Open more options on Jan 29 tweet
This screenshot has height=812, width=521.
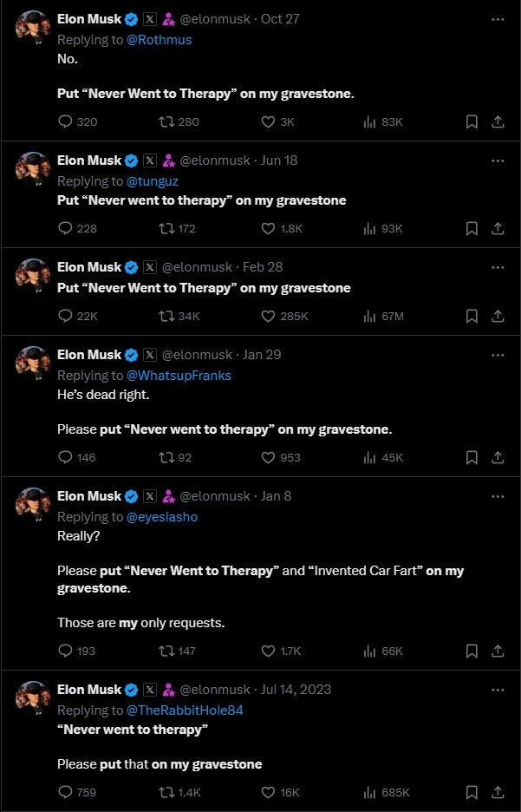point(498,355)
